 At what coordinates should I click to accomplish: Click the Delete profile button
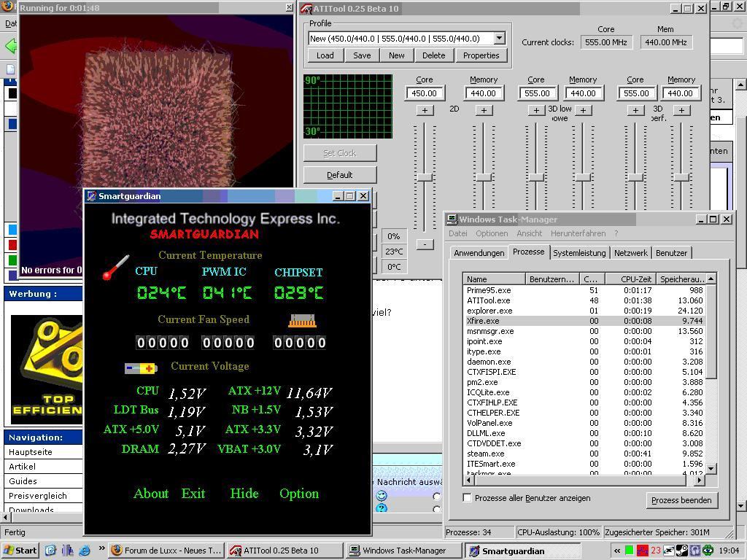tap(433, 55)
